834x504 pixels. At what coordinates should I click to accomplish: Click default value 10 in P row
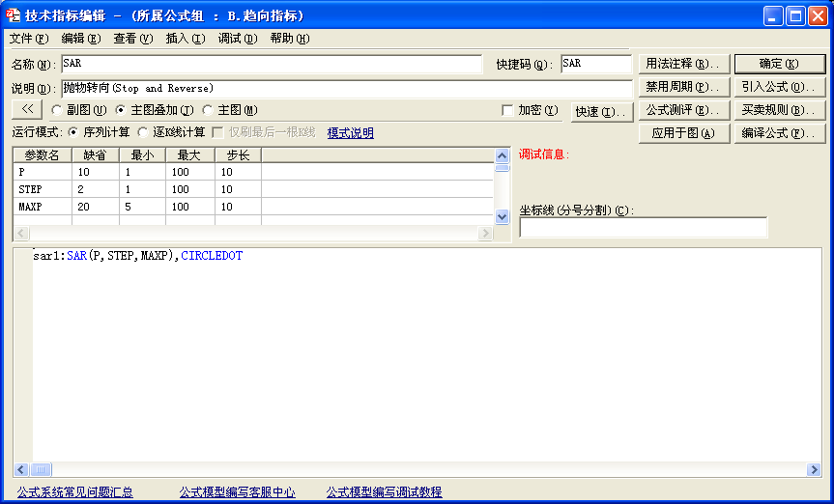click(x=96, y=172)
